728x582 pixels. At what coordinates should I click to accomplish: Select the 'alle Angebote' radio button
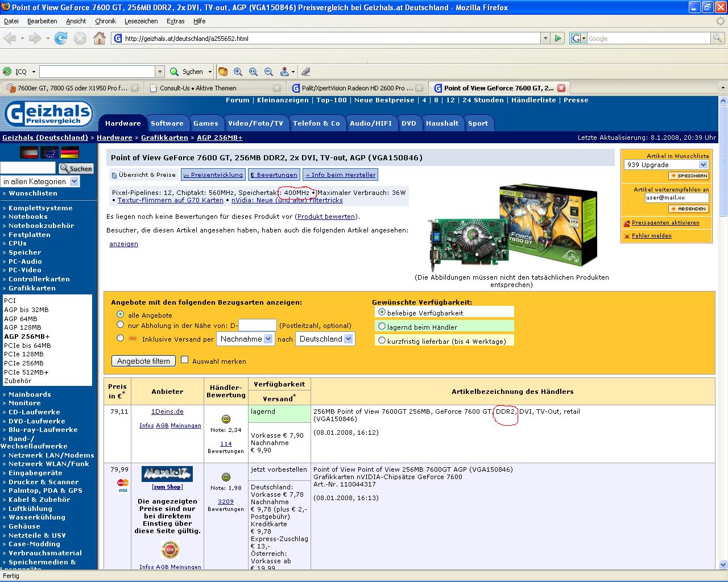120,314
